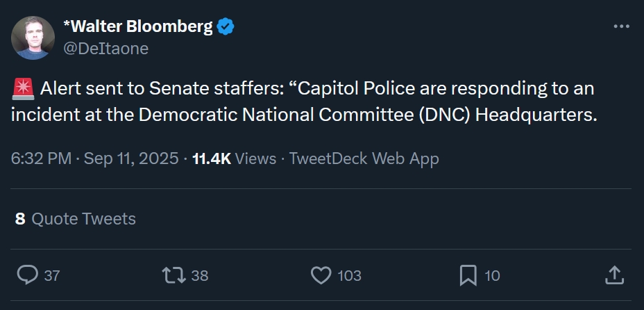This screenshot has width=644, height=310.
Task: Open Walter Bloomberg's profile picture
Action: [33, 38]
